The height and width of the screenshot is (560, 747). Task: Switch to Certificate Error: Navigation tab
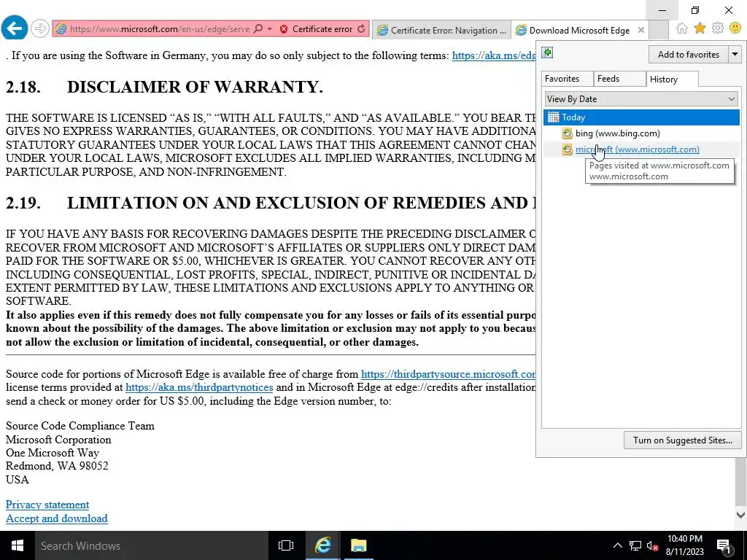pos(441,30)
